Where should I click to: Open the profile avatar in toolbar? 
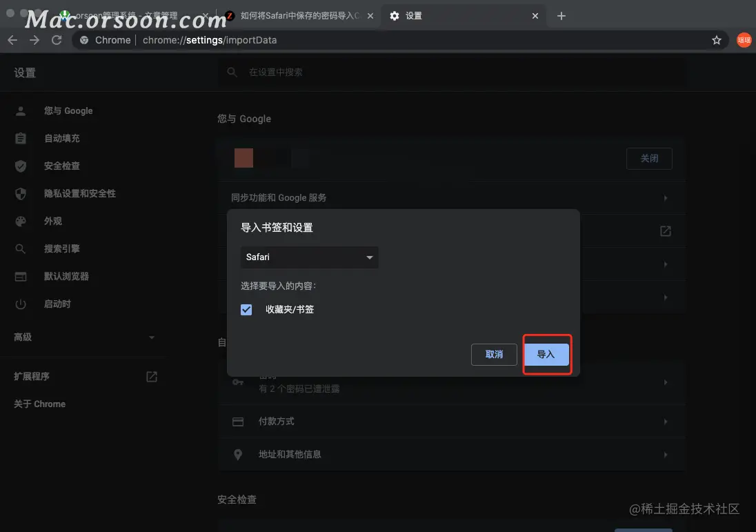[744, 40]
